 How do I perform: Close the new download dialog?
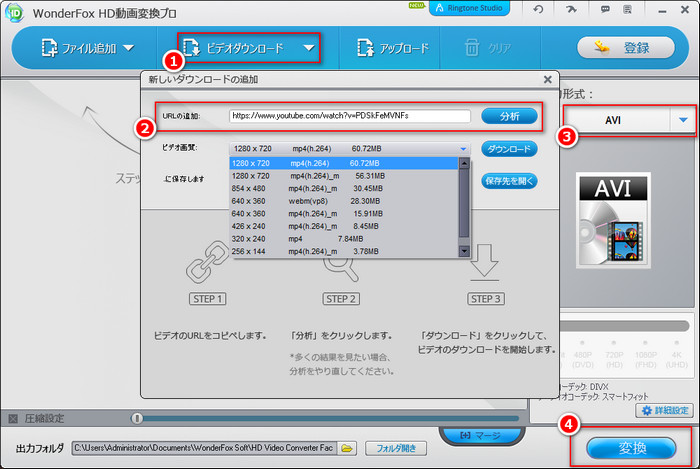pos(547,79)
